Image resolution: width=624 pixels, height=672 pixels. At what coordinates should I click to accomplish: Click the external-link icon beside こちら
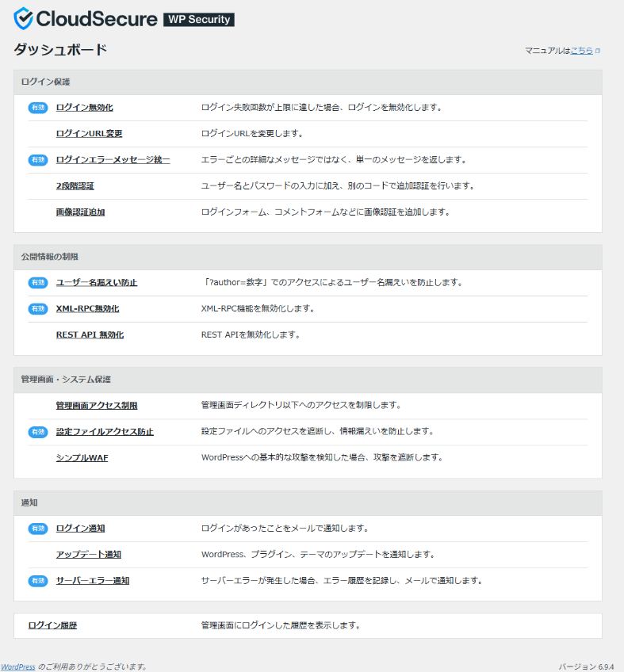pyautogui.click(x=597, y=50)
